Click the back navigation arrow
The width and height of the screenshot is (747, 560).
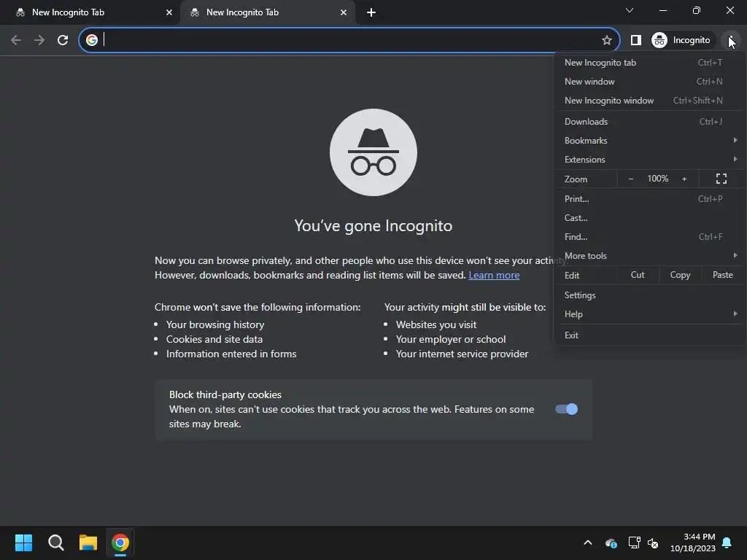[x=16, y=40]
